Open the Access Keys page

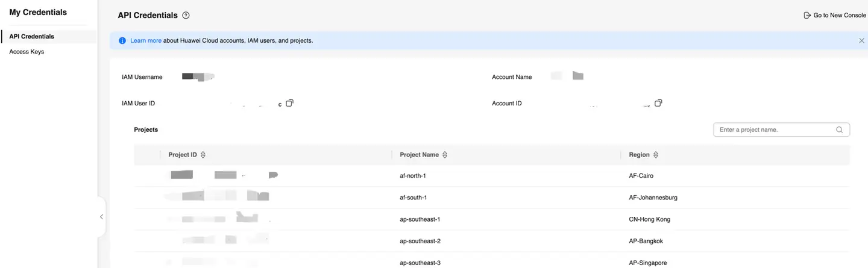(27, 52)
